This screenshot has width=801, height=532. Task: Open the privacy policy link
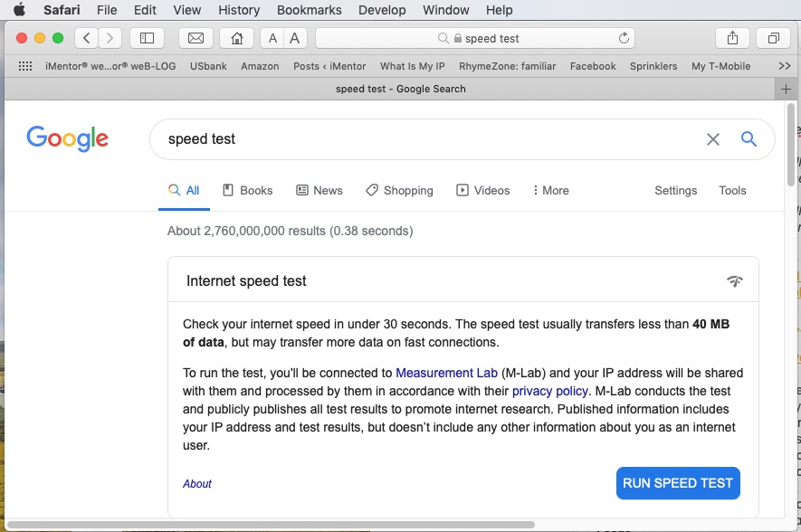point(549,391)
